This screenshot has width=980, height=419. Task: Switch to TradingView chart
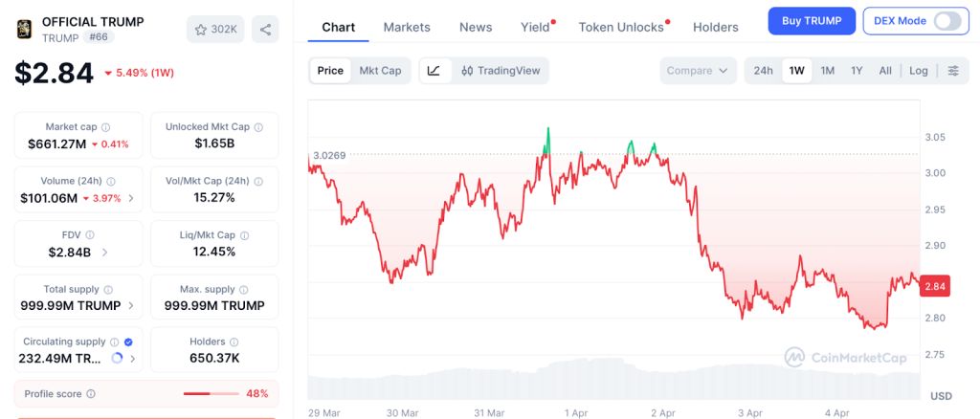(x=501, y=71)
